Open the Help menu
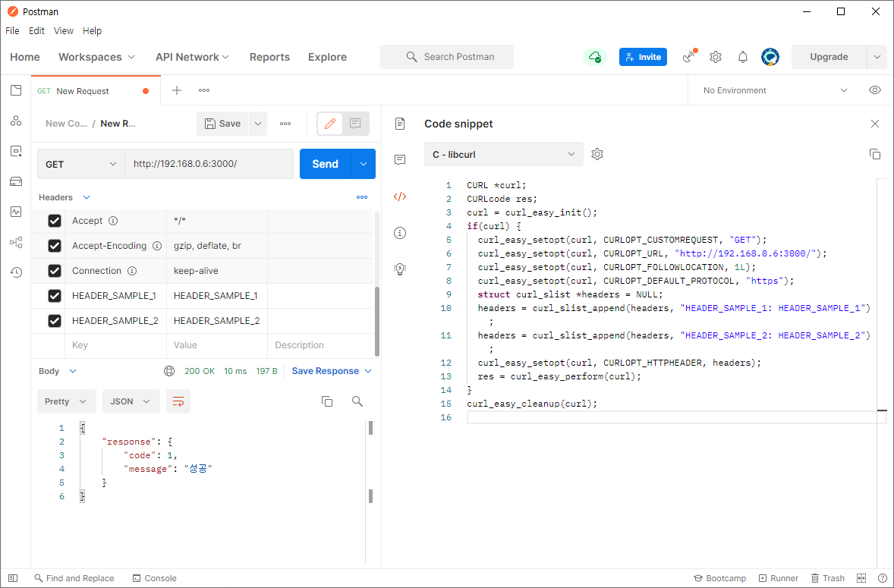 92,31
